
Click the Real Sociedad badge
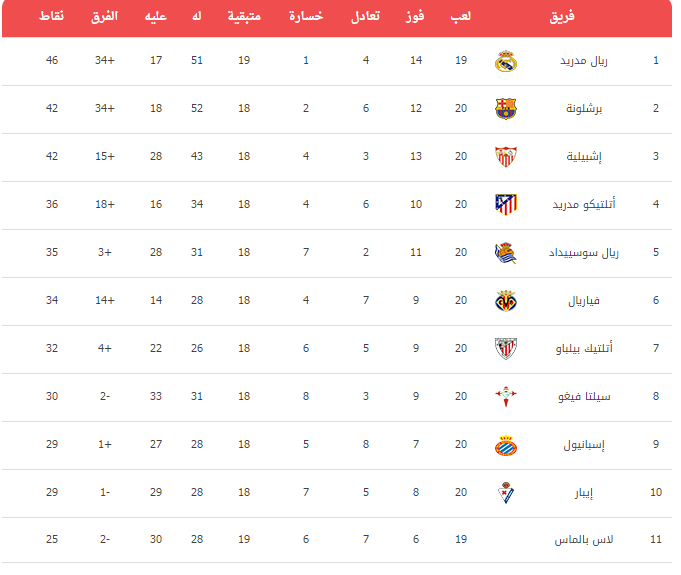(x=506, y=253)
